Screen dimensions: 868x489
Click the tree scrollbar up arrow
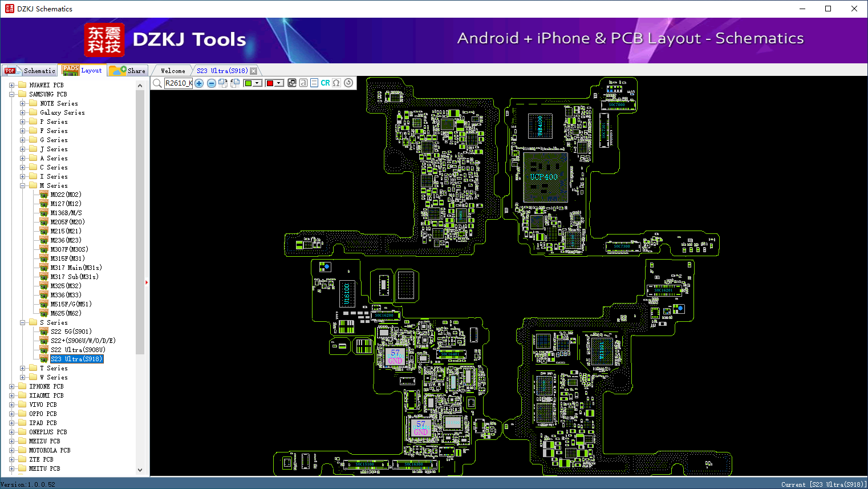coord(140,86)
